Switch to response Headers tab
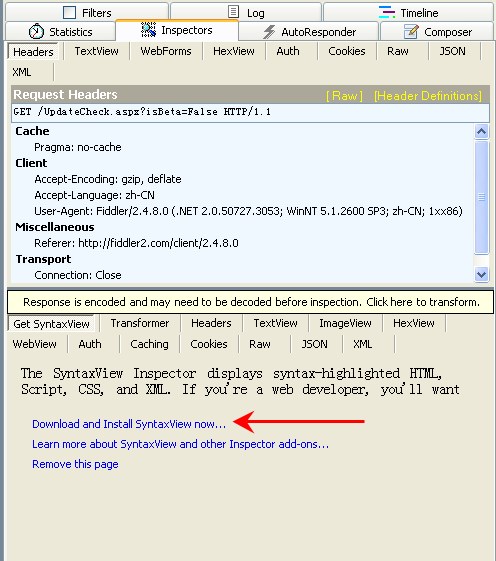The width and height of the screenshot is (496, 561). point(211,323)
